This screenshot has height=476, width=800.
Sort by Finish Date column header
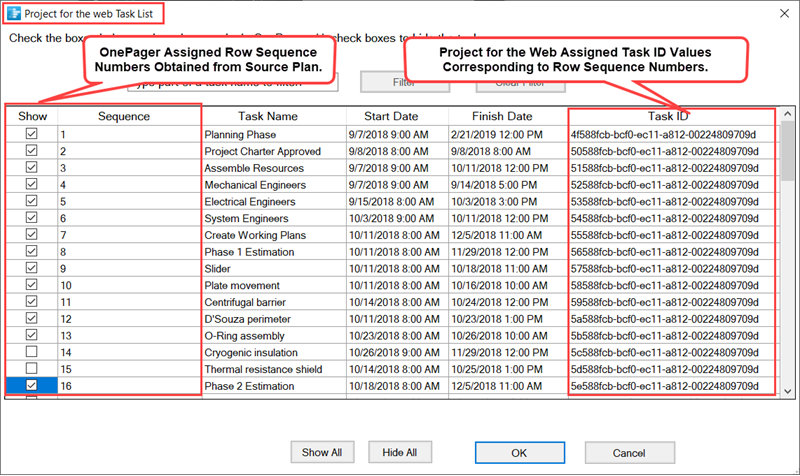[502, 116]
